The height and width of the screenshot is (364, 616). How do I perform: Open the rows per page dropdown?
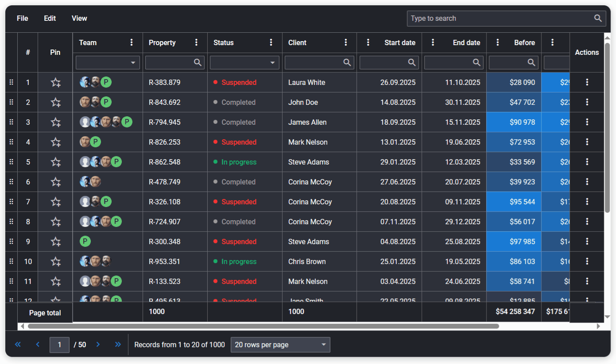(x=280, y=345)
